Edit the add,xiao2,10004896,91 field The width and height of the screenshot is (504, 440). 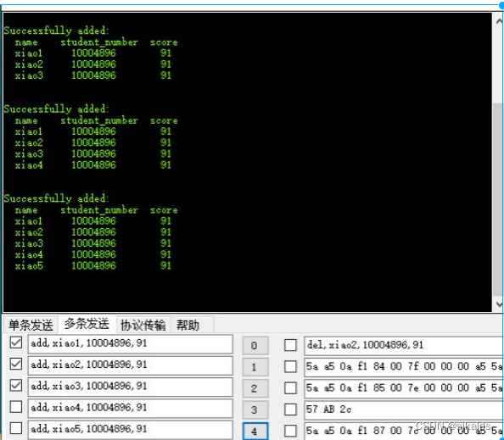(x=130, y=365)
